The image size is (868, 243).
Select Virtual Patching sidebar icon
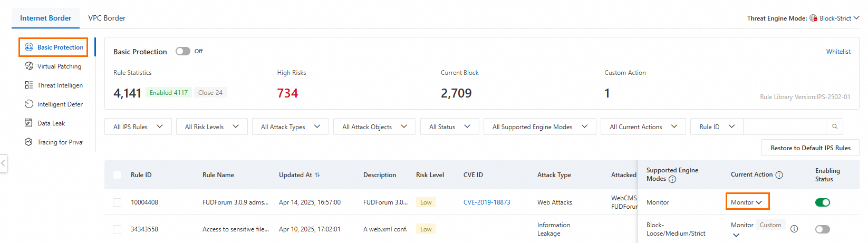[29, 66]
